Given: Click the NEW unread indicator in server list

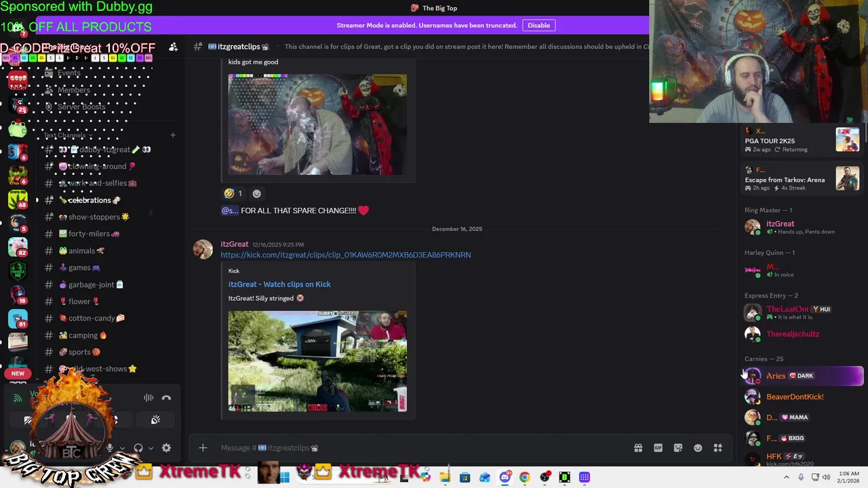Looking at the screenshot, I should [x=18, y=373].
